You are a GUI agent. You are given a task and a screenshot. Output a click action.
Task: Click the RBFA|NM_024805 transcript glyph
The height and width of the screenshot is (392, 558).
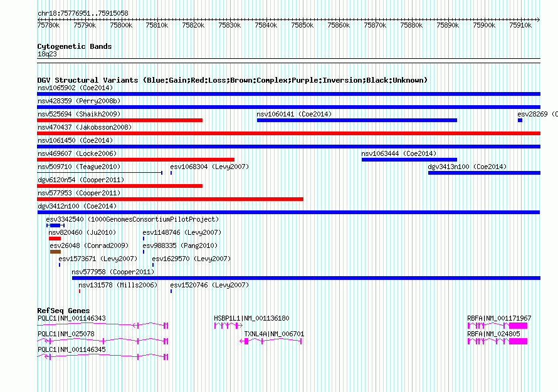(x=497, y=341)
